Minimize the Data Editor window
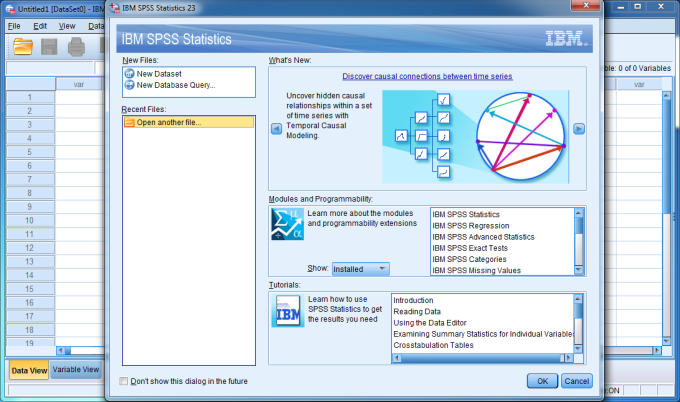Screen dimensions: 680x402 [621, 7]
